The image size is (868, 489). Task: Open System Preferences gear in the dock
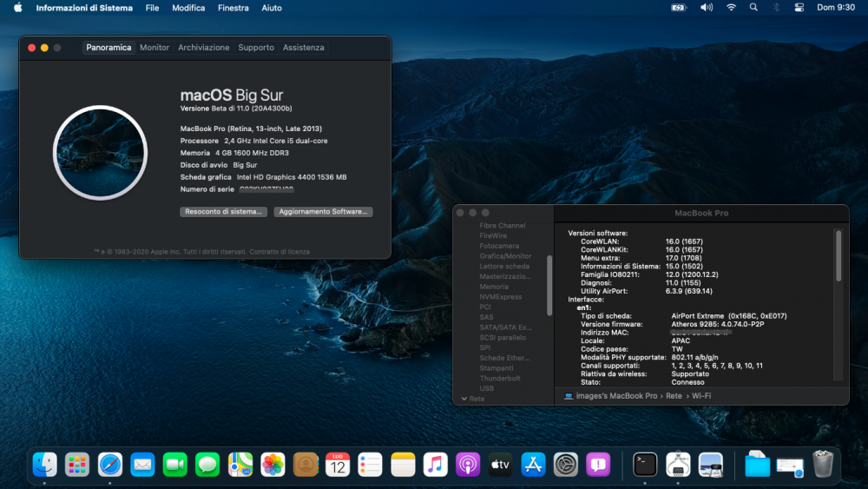coord(566,464)
